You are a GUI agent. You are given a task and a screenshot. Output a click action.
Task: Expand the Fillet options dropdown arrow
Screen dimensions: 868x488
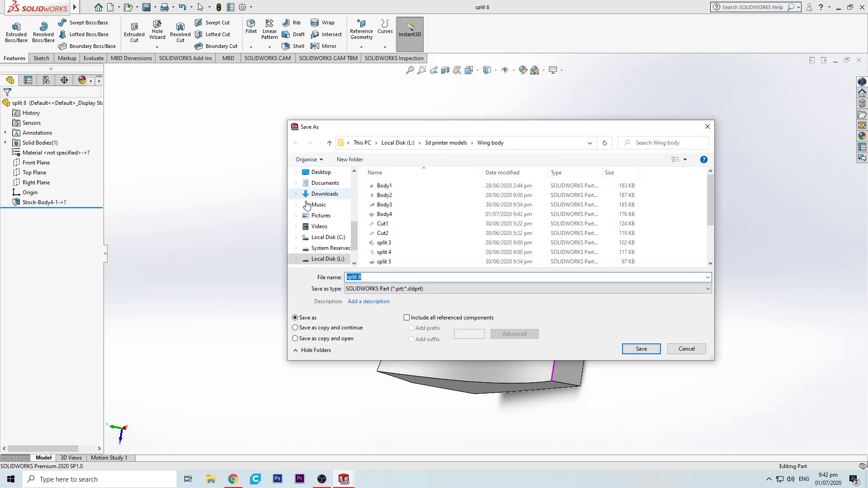coord(251,47)
